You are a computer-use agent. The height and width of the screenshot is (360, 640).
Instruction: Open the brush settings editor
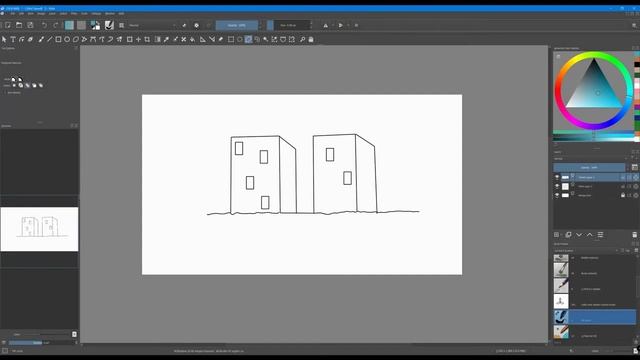click(x=109, y=25)
